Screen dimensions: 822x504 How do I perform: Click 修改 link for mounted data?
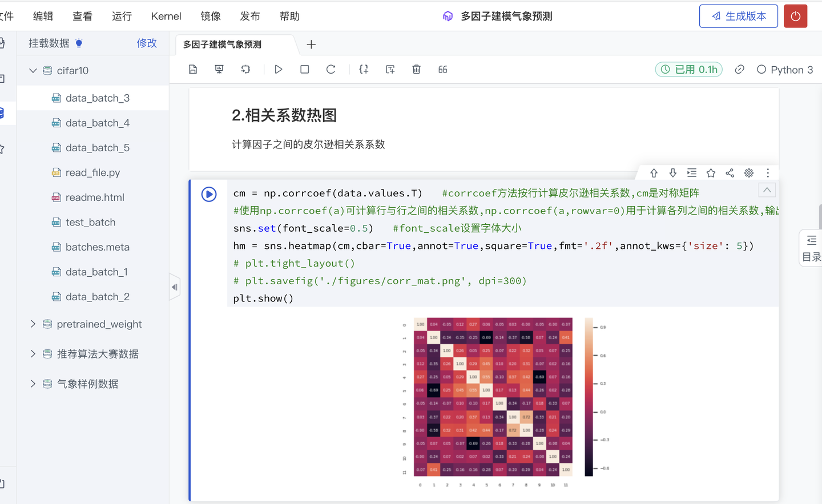click(x=147, y=43)
